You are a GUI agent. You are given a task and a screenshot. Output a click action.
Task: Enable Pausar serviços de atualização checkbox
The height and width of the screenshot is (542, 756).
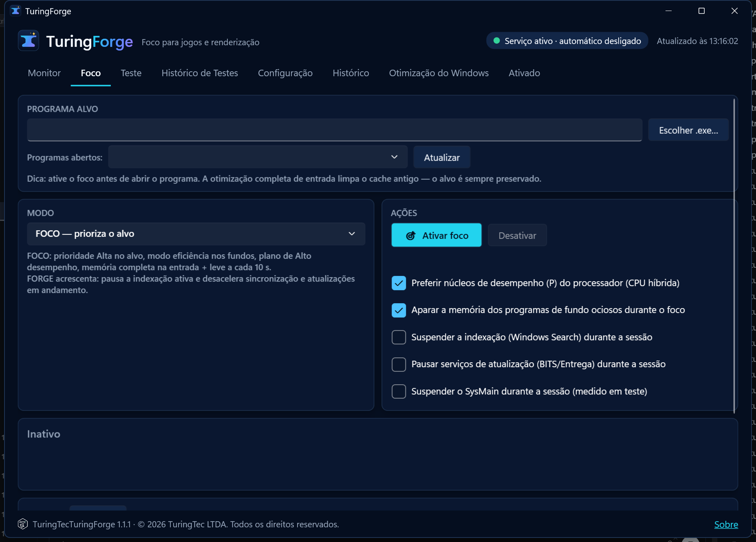pos(399,364)
